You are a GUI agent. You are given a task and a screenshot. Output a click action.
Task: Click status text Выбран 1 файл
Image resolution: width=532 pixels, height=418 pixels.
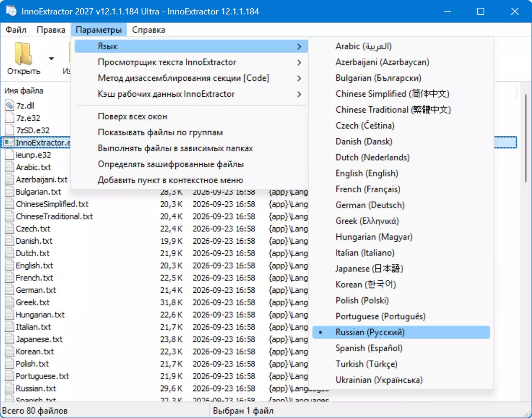[x=243, y=410]
